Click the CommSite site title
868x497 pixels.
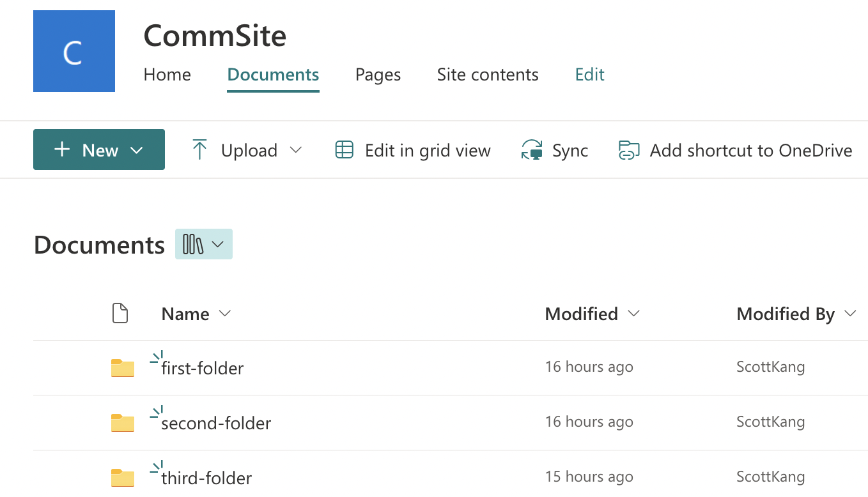click(215, 36)
